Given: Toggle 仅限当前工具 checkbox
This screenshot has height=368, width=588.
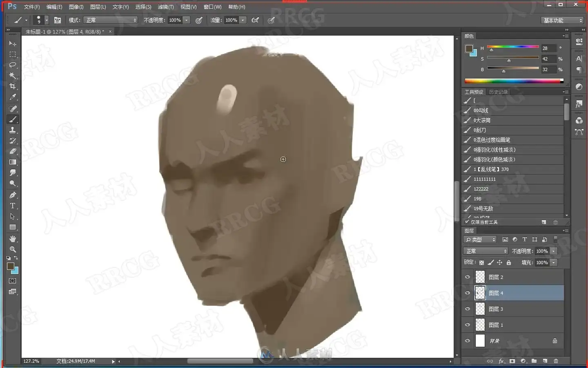Looking at the screenshot, I should (467, 222).
